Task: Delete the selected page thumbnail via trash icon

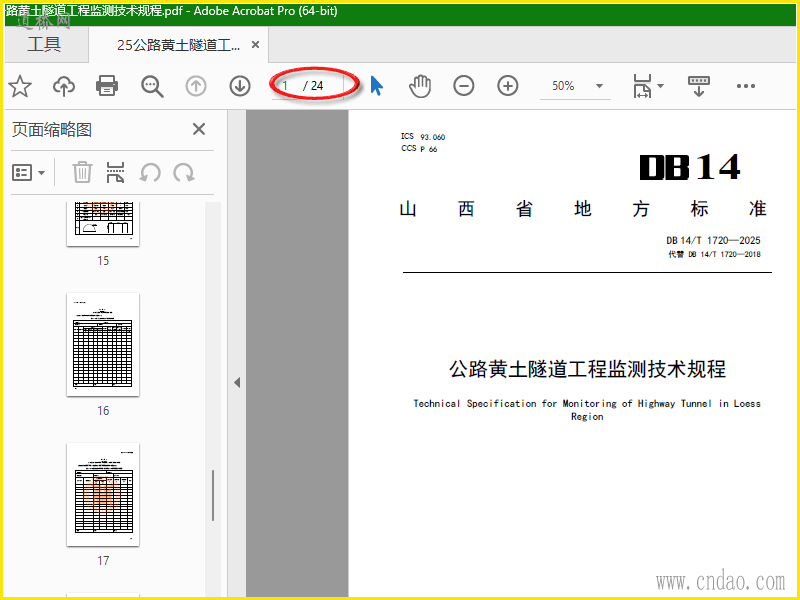Action: point(82,172)
